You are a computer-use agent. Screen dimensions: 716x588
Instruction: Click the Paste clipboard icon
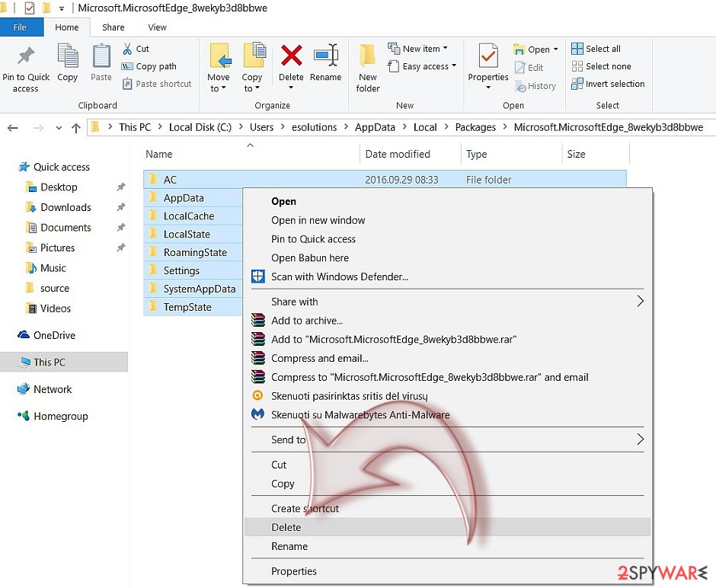click(x=101, y=56)
